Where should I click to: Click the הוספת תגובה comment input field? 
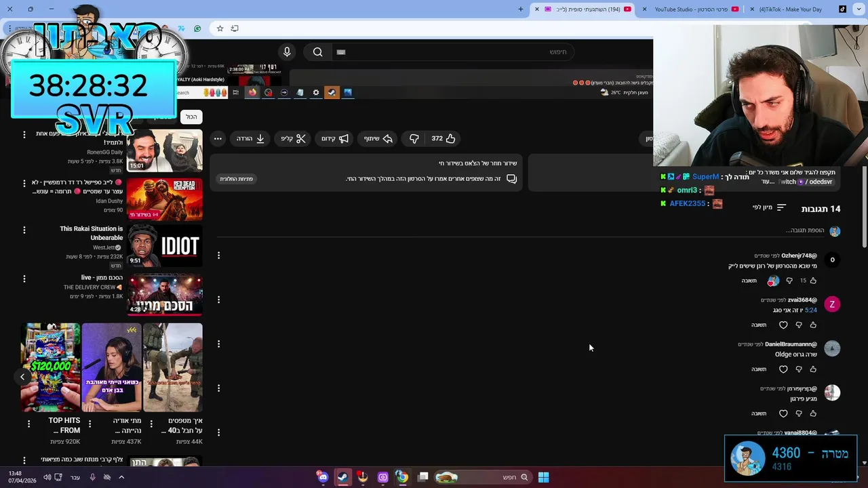804,230
